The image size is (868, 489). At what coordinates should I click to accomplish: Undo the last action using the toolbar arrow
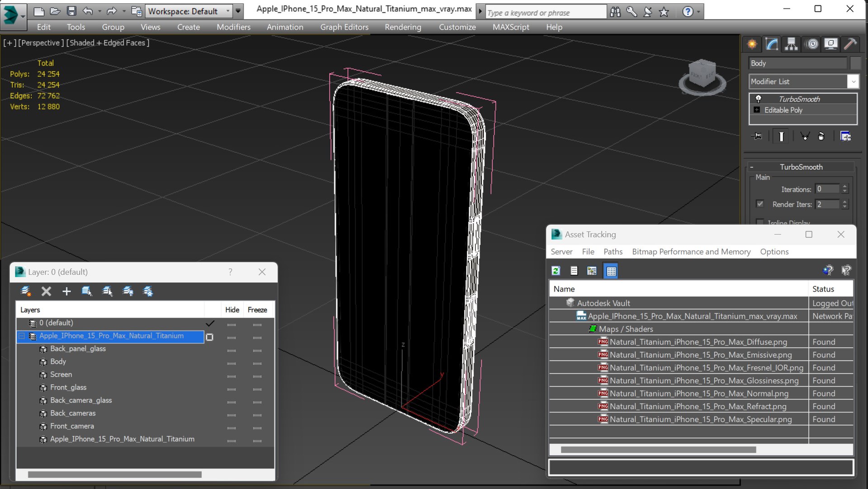pos(88,11)
